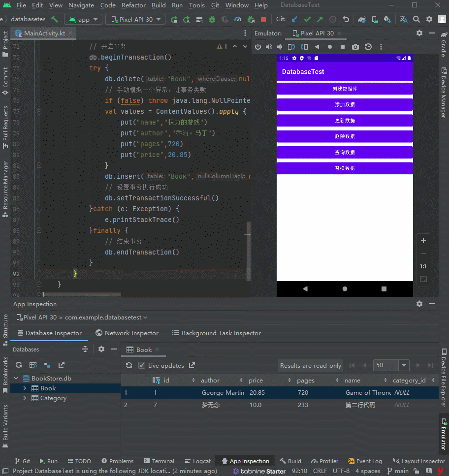This screenshot has width=449, height=476.
Task: Sort Databases panel entries
Action: (x=85, y=349)
